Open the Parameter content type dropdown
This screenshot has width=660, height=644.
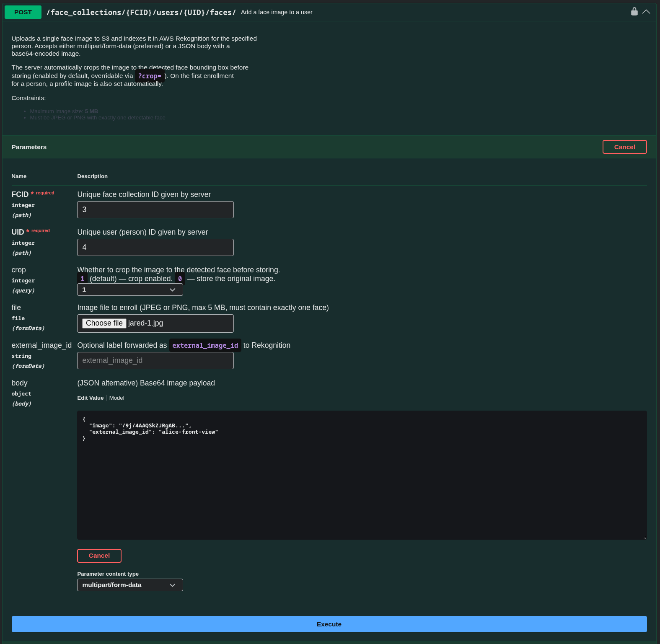click(x=130, y=585)
